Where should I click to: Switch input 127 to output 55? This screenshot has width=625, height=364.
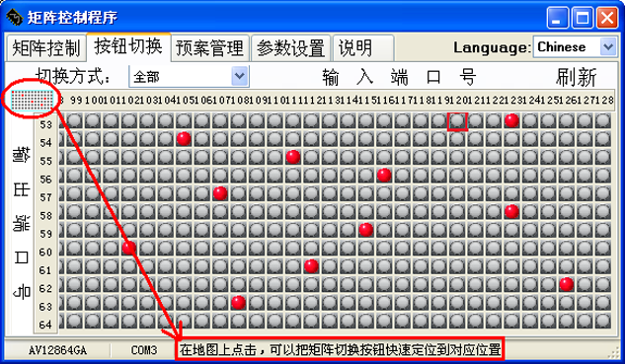click(x=585, y=157)
